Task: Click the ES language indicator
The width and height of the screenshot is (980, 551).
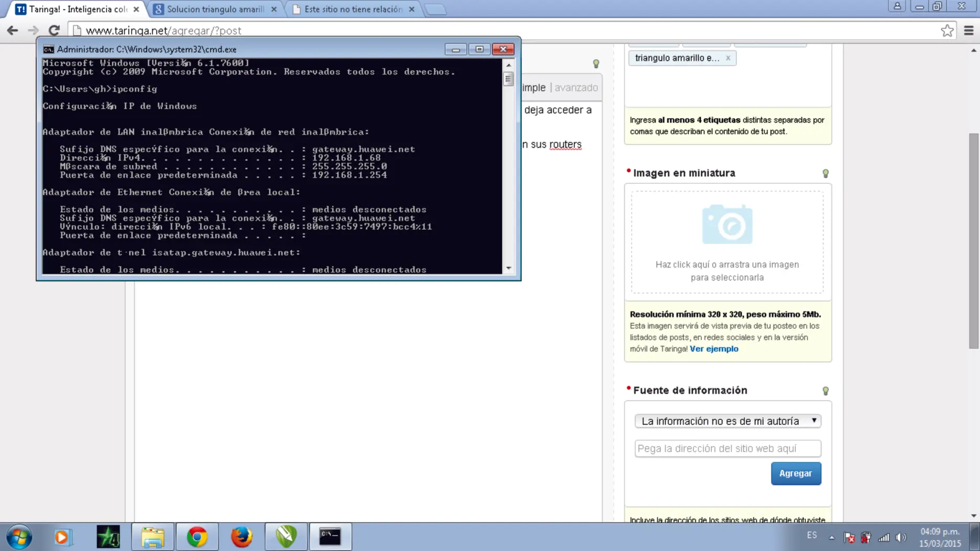Action: point(812,535)
